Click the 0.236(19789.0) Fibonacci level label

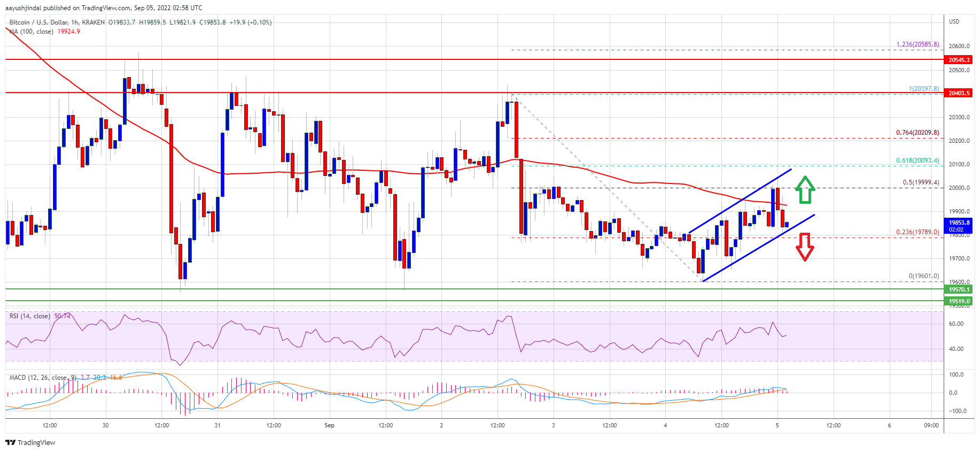tap(917, 232)
